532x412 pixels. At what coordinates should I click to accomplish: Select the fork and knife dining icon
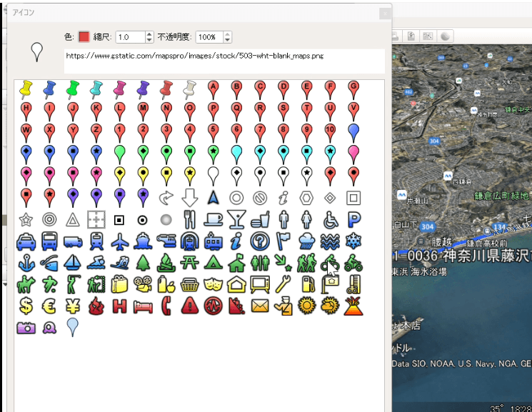click(x=189, y=218)
